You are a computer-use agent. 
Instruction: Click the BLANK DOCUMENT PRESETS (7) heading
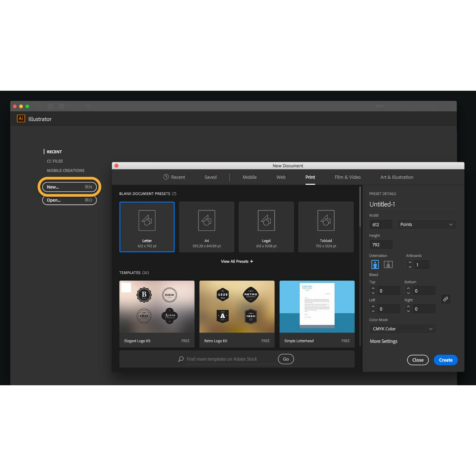[148, 194]
